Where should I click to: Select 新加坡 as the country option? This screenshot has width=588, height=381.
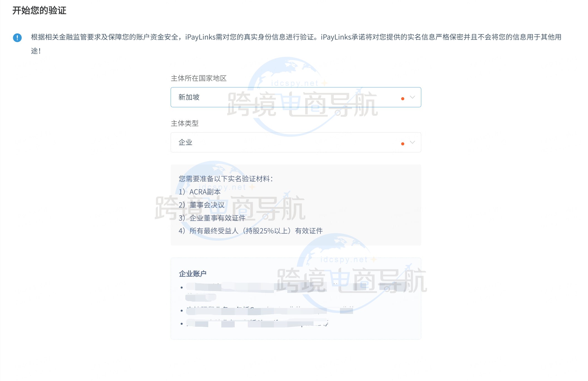(188, 97)
